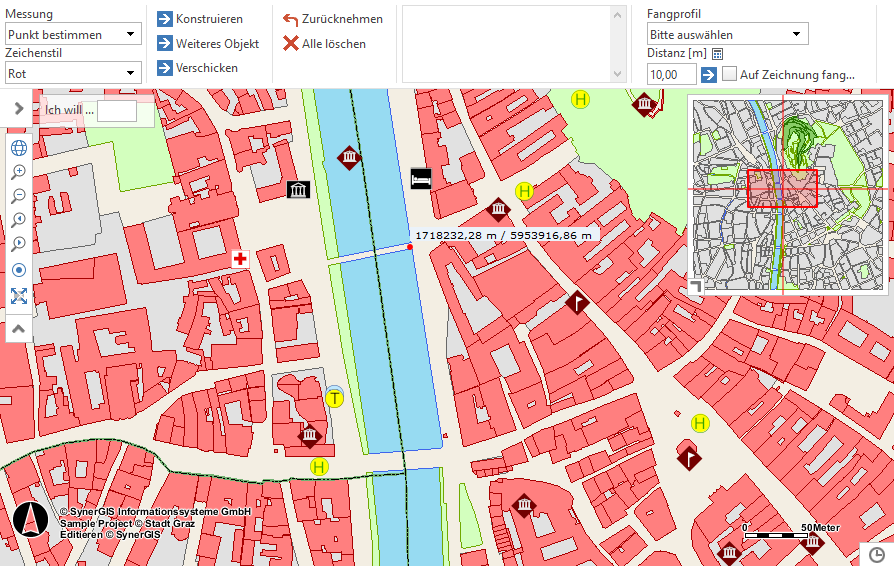Screen dimensions: 894x566
Task: Click the locate position target icon
Action: (18, 271)
